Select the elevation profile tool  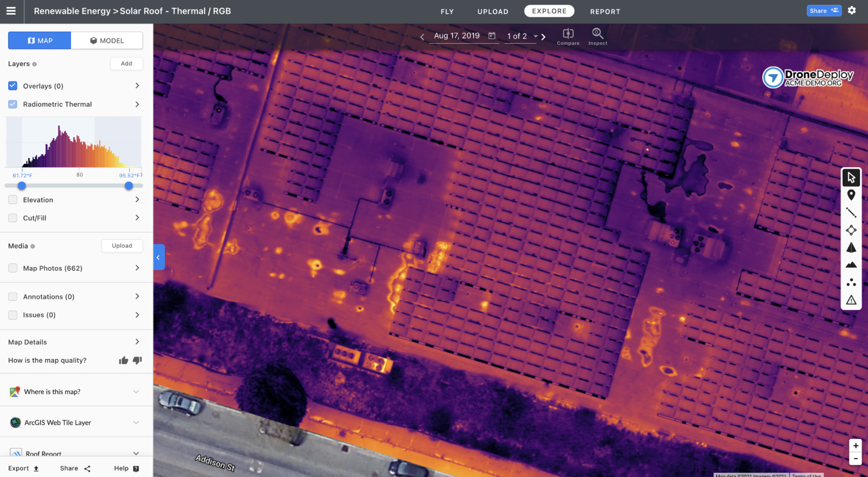click(x=851, y=265)
